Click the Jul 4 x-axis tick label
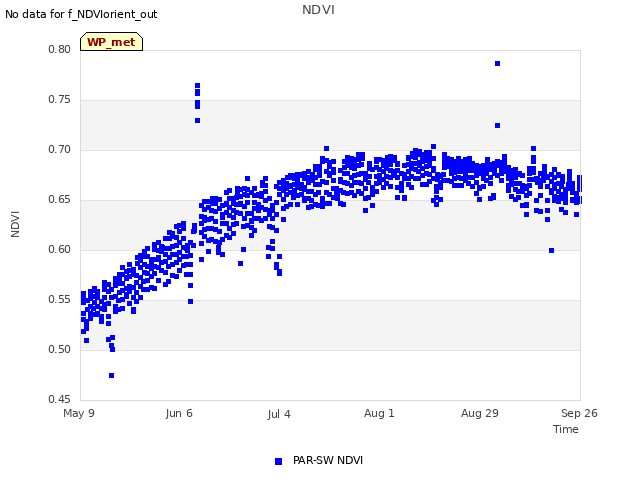This screenshot has height=480, width=640. (279, 414)
